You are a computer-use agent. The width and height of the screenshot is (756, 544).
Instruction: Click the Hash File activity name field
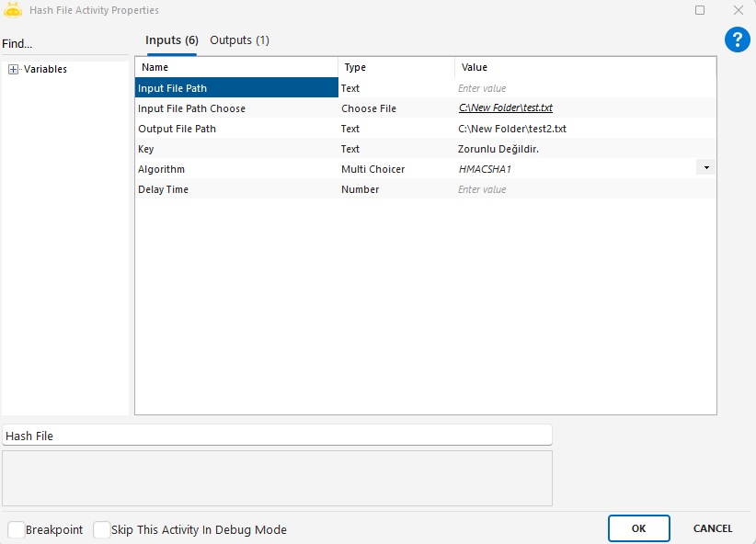click(x=277, y=436)
